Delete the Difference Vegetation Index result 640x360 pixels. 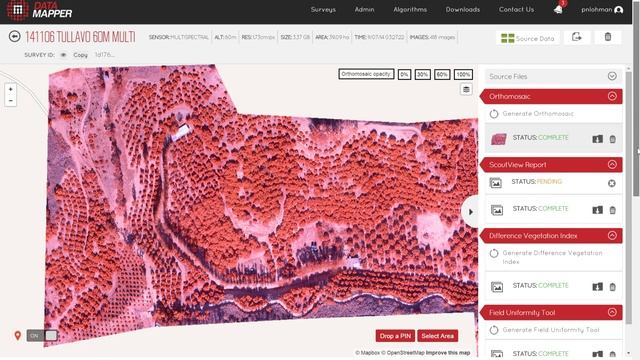click(613, 287)
